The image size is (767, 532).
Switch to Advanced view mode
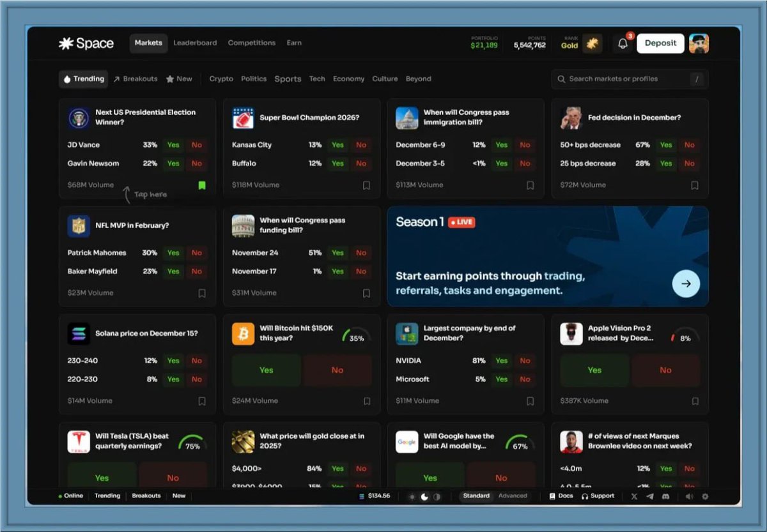click(x=513, y=496)
